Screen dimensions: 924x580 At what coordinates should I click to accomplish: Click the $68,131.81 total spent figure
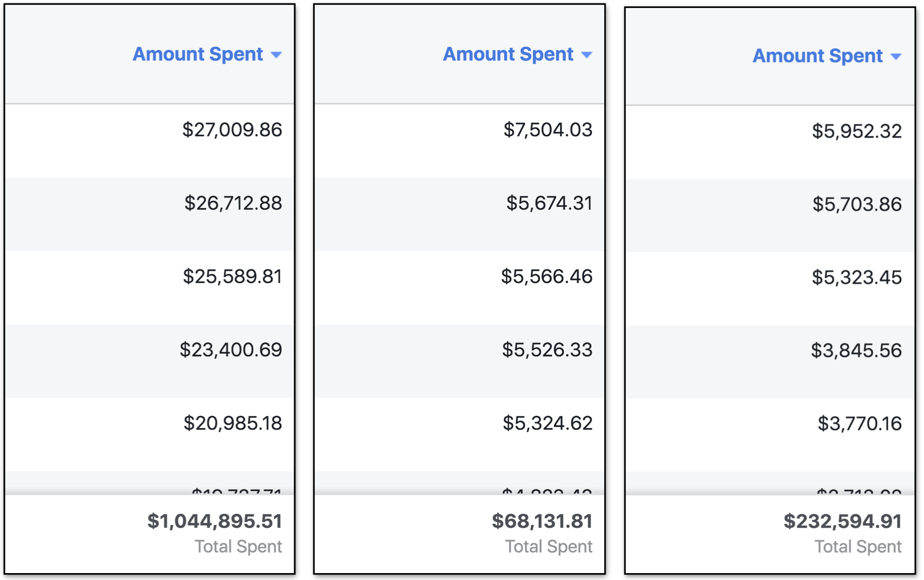point(542,521)
